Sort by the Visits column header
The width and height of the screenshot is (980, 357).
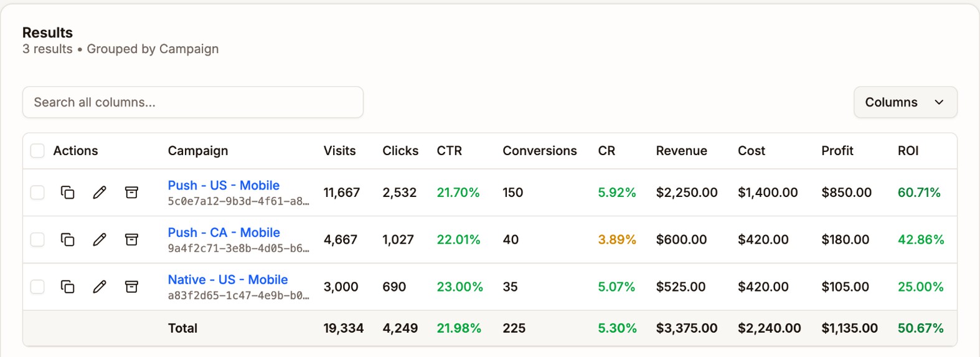339,151
